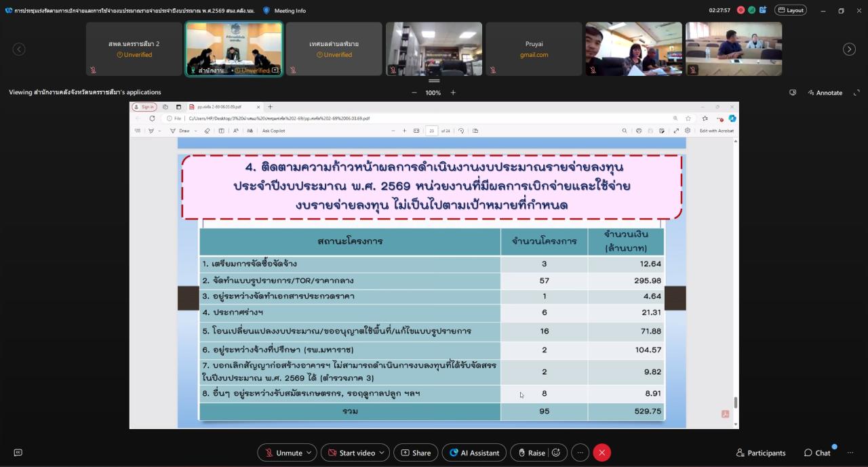Expand video options arrow beside Start video
The height and width of the screenshot is (467, 868).
(383, 453)
